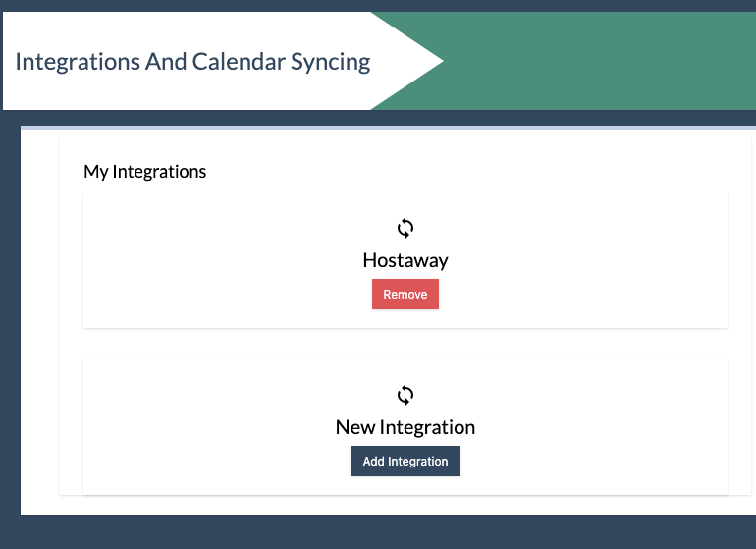Click the gap between the two integration cards
This screenshot has width=756, height=549.
(405, 344)
